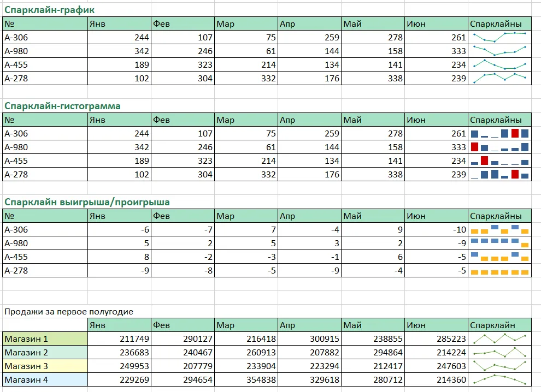Image resolution: width=541 pixels, height=392 pixels.
Task: Select the cell with value 211749
Action: [119, 338]
